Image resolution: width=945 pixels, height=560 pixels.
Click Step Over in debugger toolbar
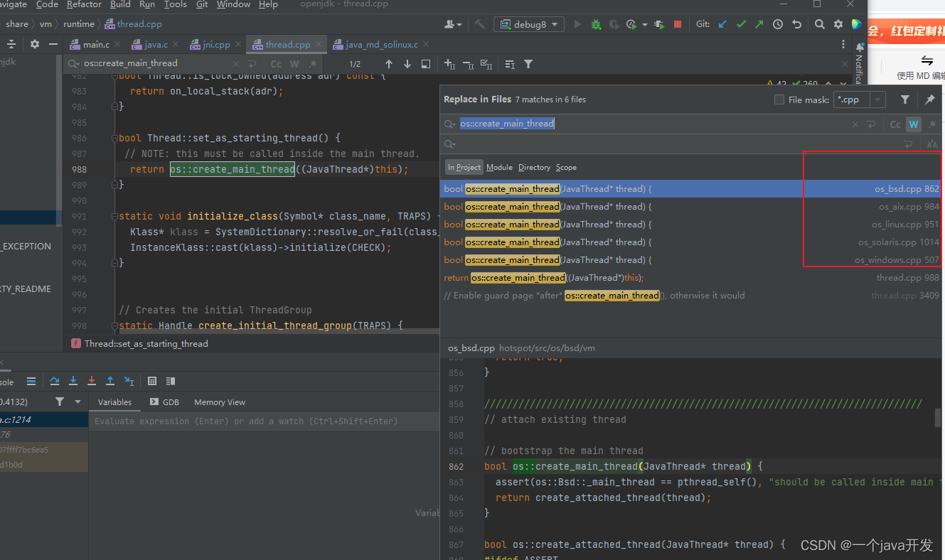55,382
